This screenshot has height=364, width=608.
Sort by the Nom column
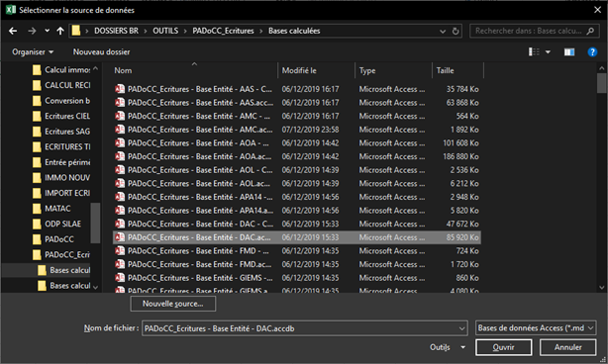coord(123,70)
